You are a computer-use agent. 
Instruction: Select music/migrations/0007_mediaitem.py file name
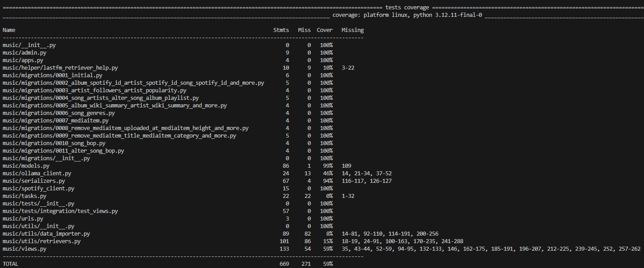pyautogui.click(x=56, y=121)
